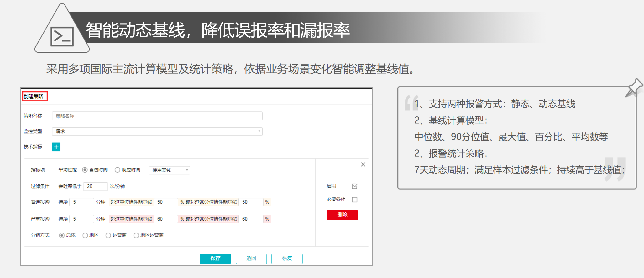The image size is (644, 278).
Task: Select the 地区运营商 grouping radio button
Action: click(136, 235)
